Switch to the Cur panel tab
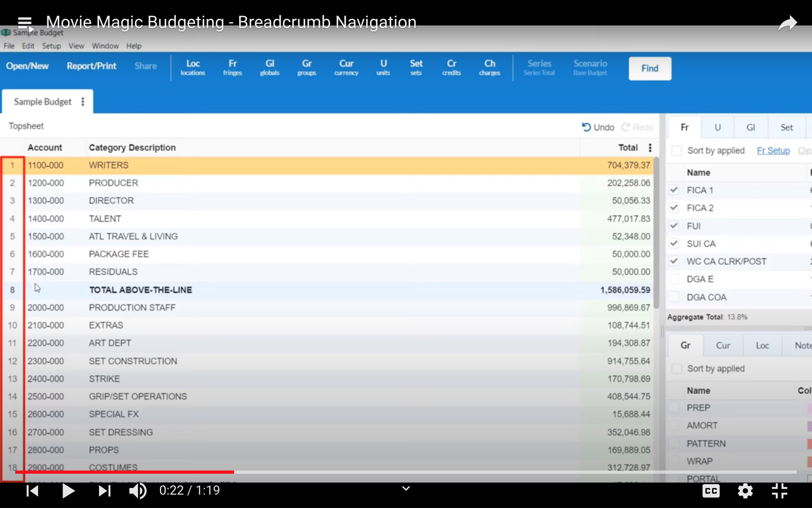Screen dimensions: 812x508 pos(723,346)
